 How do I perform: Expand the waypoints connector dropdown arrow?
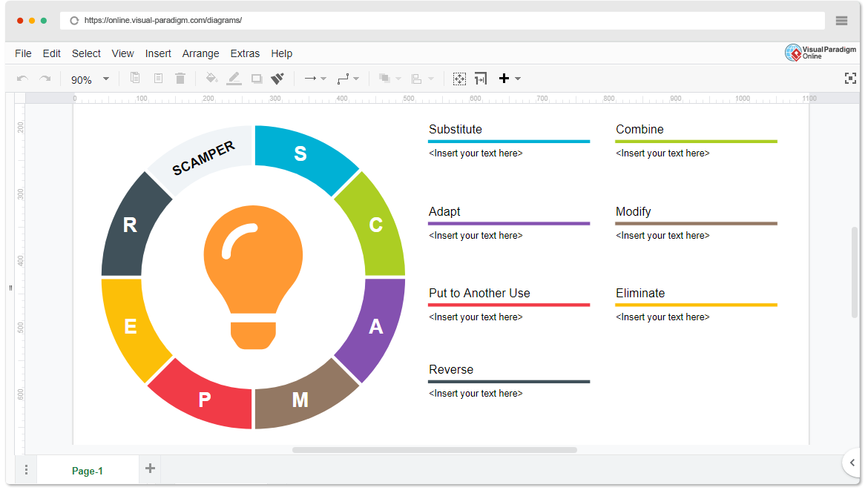pyautogui.click(x=357, y=79)
